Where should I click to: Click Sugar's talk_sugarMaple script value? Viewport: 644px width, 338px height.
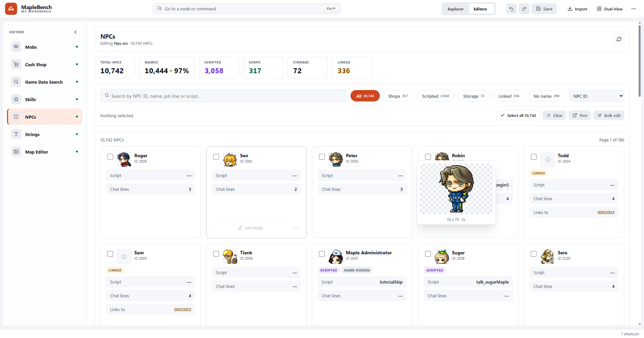(x=492, y=282)
